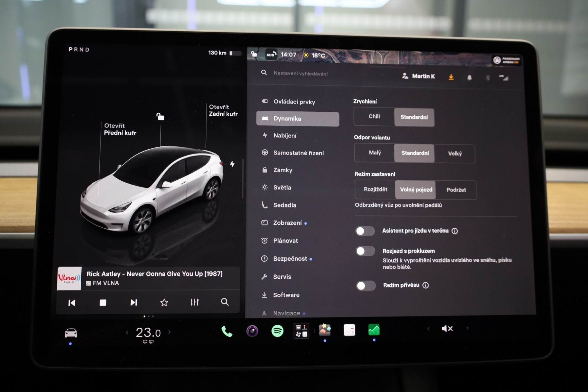The height and width of the screenshot is (392, 588).
Task: Favorite the current radio station star
Action: 164,302
